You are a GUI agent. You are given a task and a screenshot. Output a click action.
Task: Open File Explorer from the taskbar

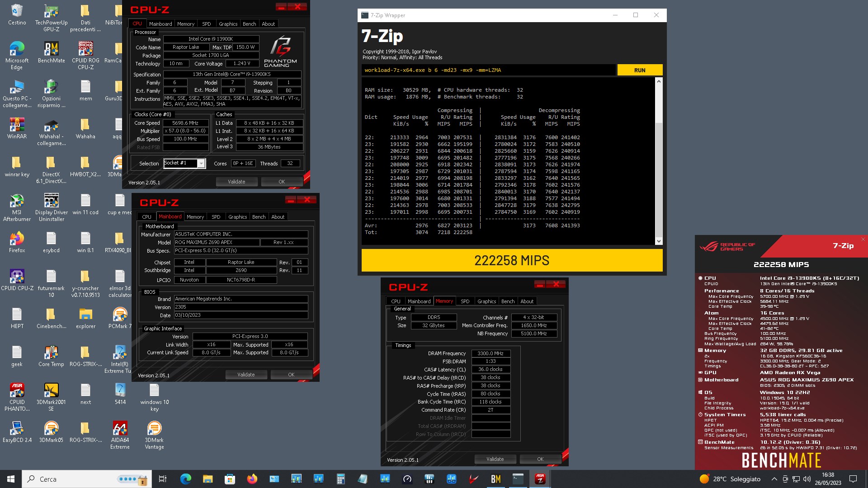(x=208, y=479)
